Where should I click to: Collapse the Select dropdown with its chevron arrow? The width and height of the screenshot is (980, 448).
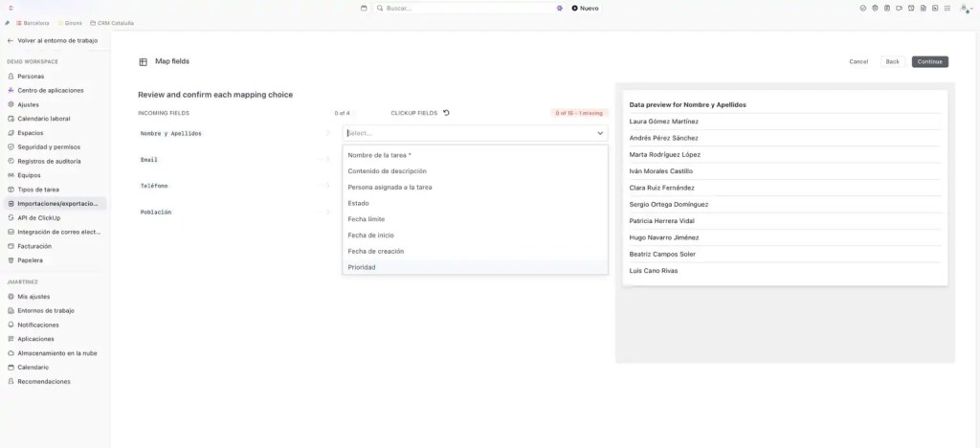[x=600, y=133]
